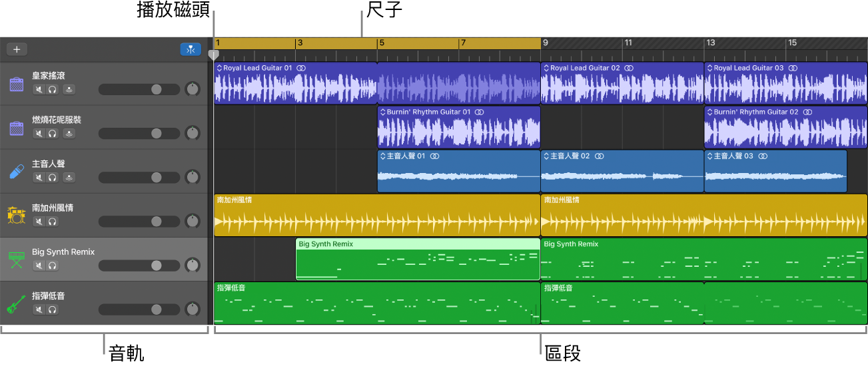Toggle the Catch Playhead button

[190, 49]
